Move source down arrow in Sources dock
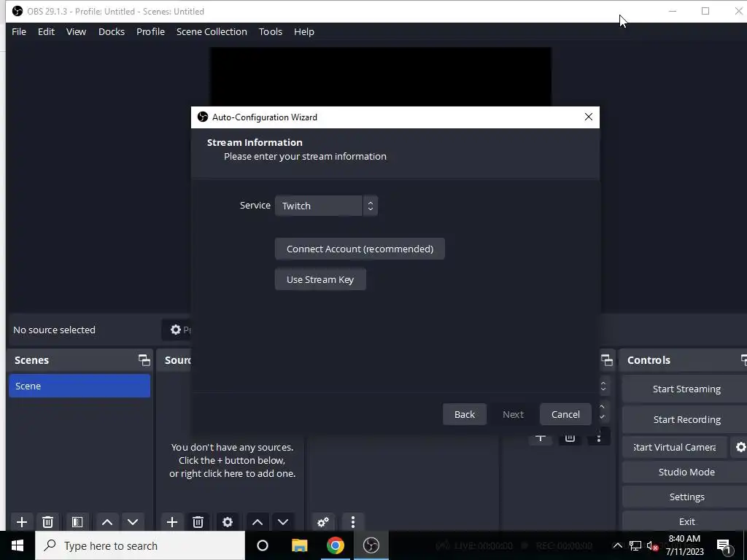The width and height of the screenshot is (747, 560). coord(283,522)
